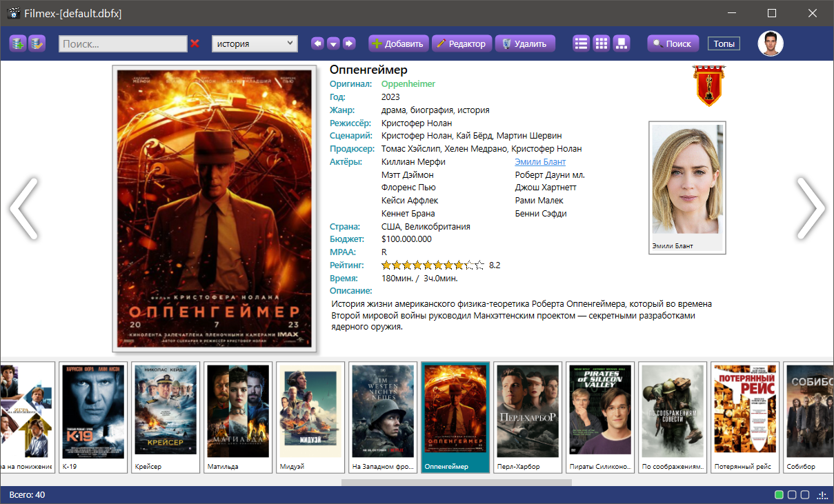Viewport: 834px width, 504px height.
Task: Toggle the last status bar square
Action: point(806,494)
